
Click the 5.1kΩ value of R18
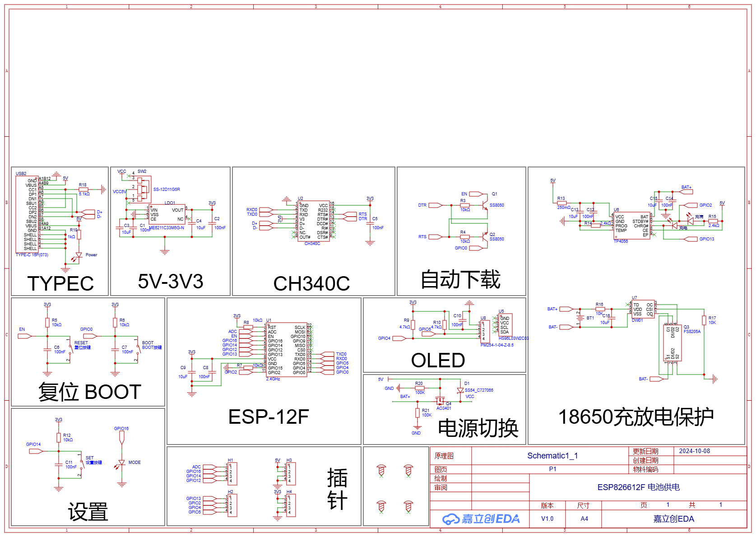click(x=84, y=194)
